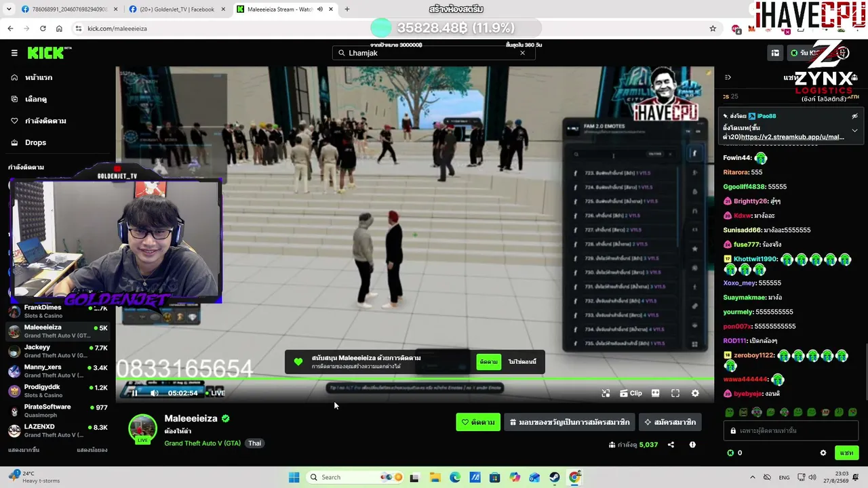Open Google Chrome on the taskbar

(575, 477)
